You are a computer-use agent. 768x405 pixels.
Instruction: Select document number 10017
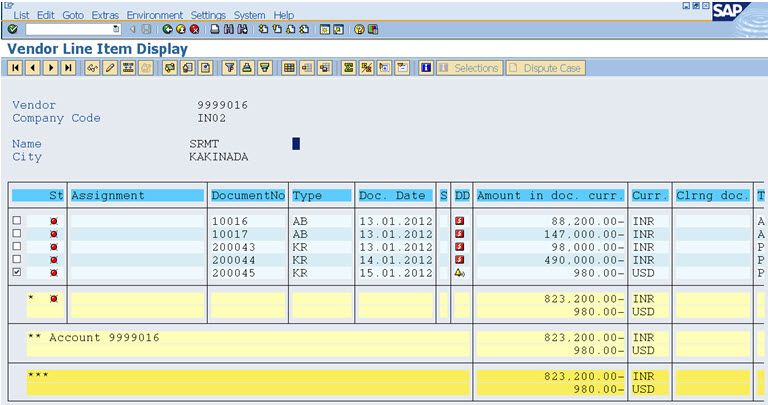(230, 234)
